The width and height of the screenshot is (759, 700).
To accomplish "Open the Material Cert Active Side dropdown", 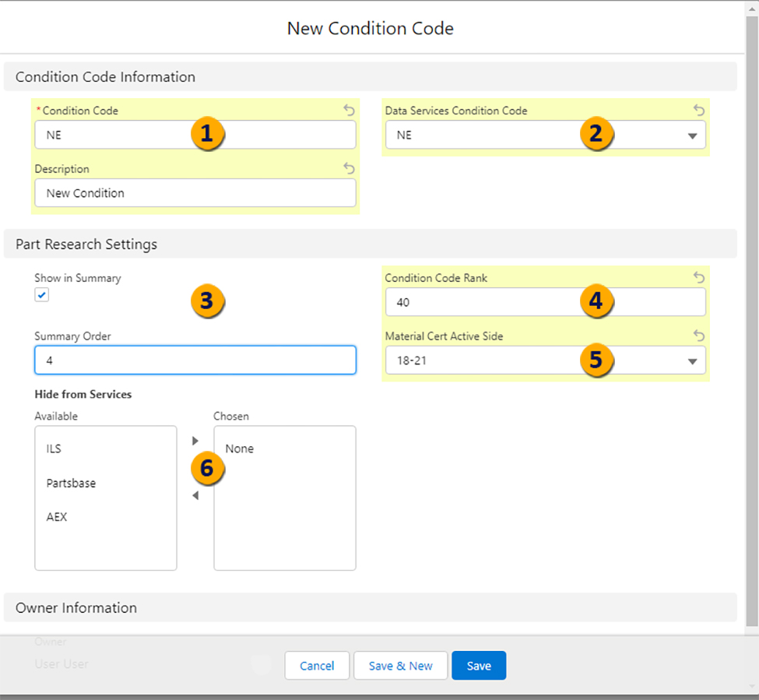I will click(691, 361).
